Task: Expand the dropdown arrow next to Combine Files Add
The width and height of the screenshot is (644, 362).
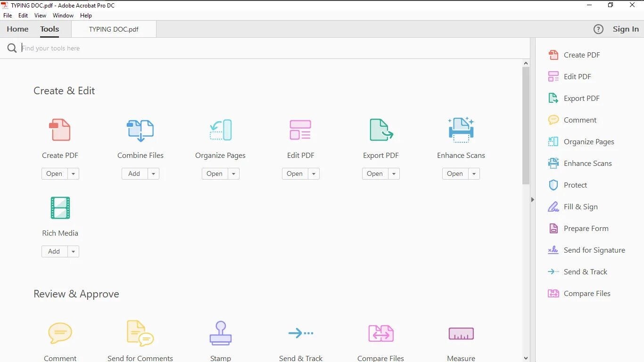Action: click(x=153, y=174)
